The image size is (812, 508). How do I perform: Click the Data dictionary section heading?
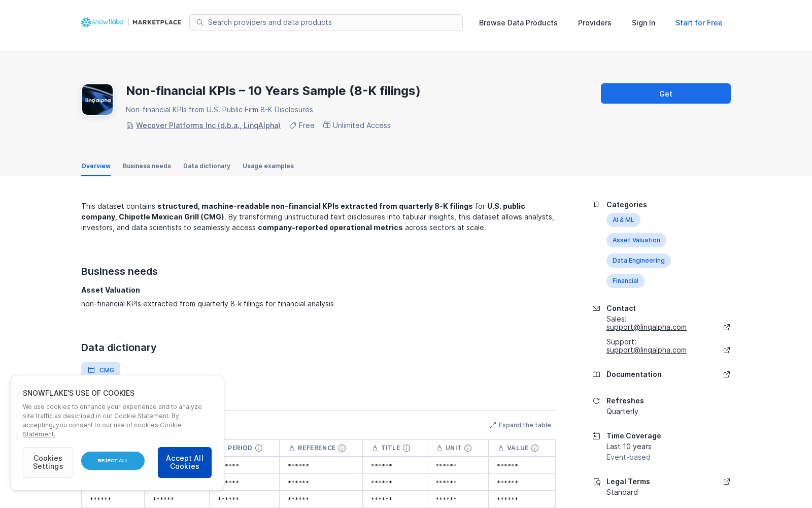click(119, 347)
